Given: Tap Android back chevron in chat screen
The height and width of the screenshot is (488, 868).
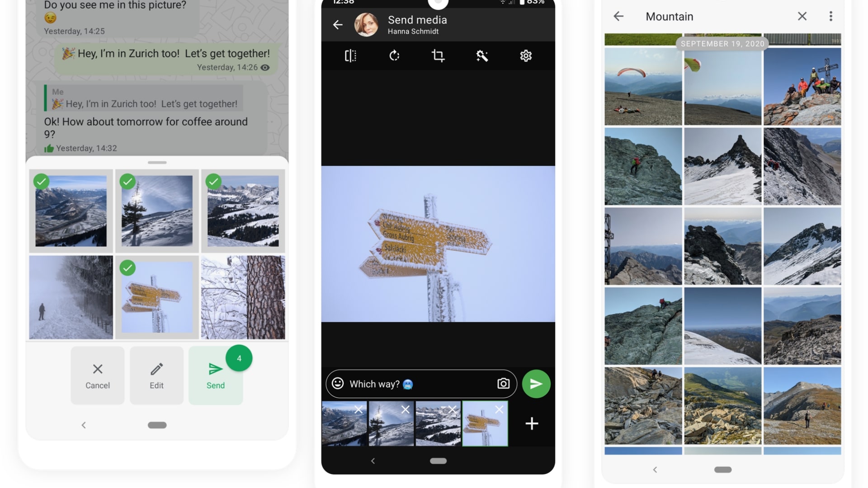Looking at the screenshot, I should pos(84,425).
